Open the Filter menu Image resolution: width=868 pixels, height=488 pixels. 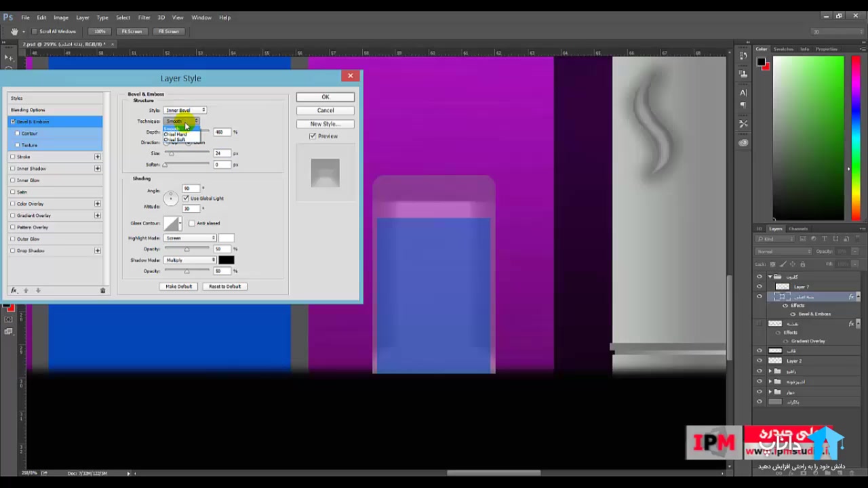tap(144, 18)
